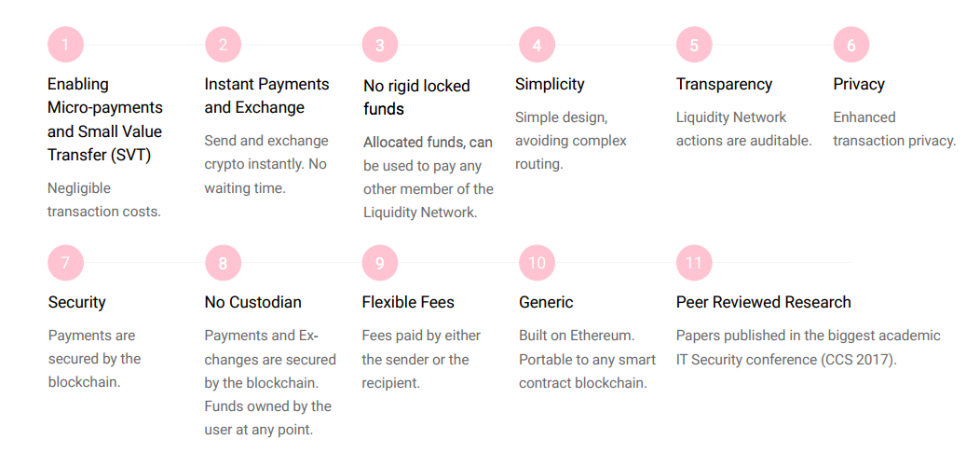980x453 pixels.
Task: Click the number 9 circle above Flexible Fees
Action: 380,262
